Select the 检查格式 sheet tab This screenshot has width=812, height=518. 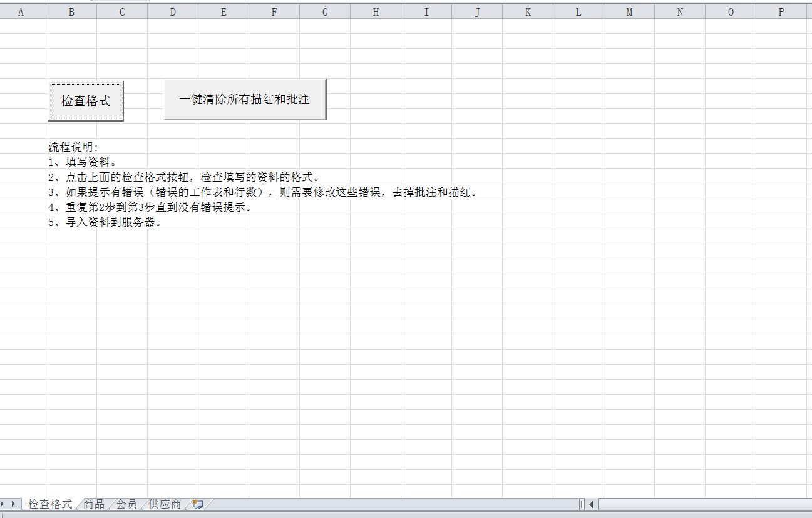[x=49, y=504]
